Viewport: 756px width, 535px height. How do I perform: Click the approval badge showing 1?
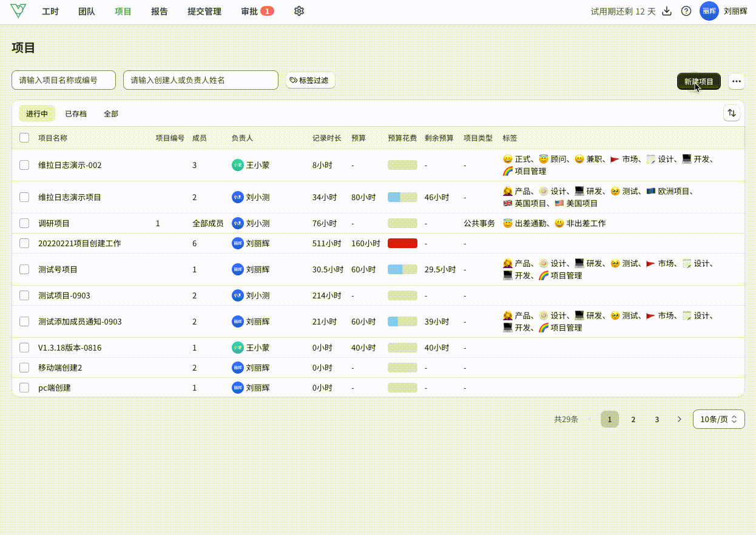click(267, 11)
